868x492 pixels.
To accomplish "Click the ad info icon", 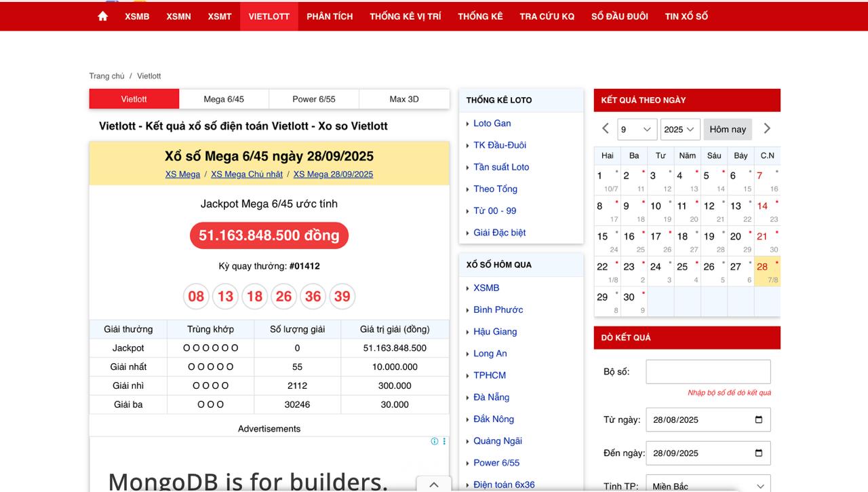I will pyautogui.click(x=435, y=441).
